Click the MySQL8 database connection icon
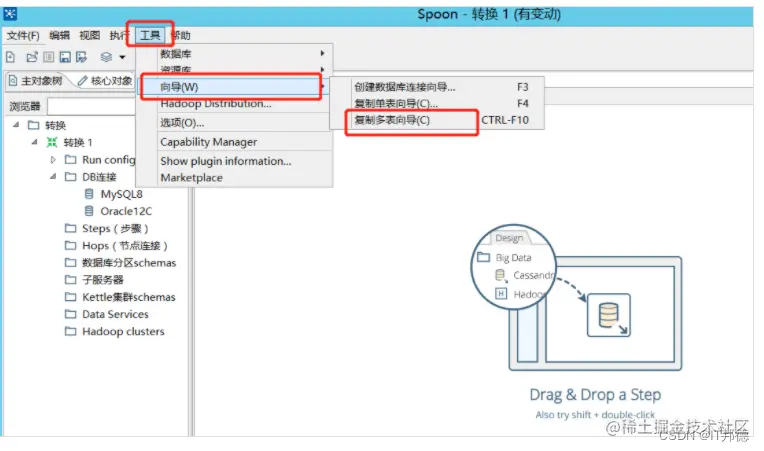Image resolution: width=764 pixels, height=451 pixels. click(x=89, y=194)
